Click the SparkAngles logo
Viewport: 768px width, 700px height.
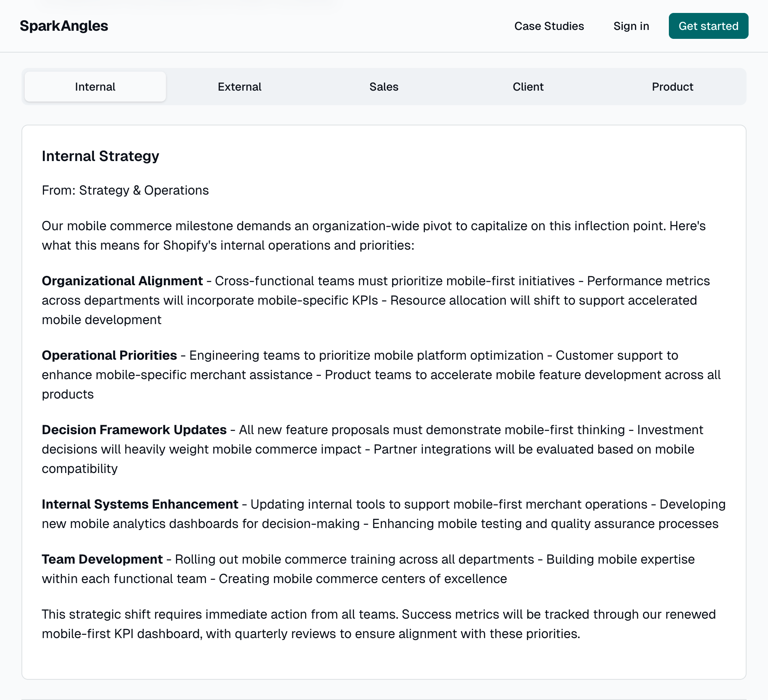pyautogui.click(x=64, y=25)
